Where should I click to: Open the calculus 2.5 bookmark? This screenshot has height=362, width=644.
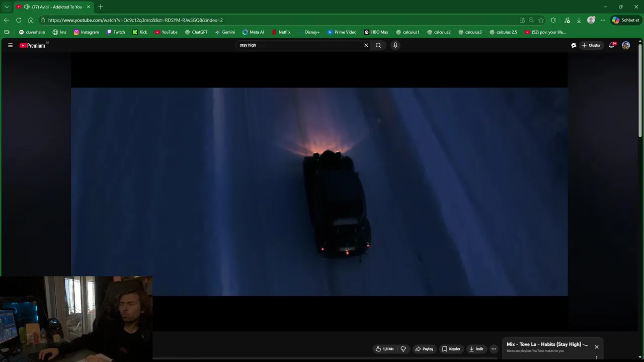(503, 32)
